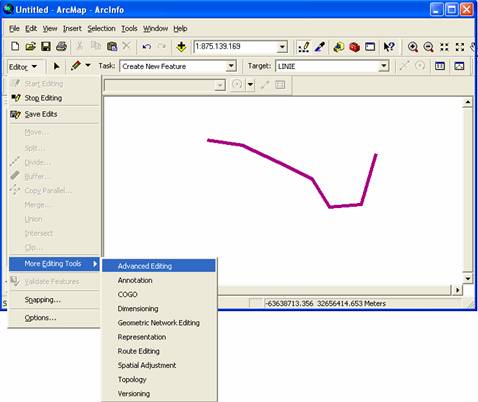Select the Zoom Out magnifier tool

coord(428,47)
